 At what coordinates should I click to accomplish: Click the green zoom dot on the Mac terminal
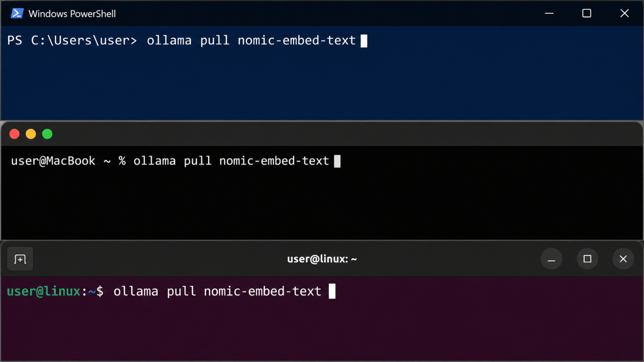coord(47,134)
